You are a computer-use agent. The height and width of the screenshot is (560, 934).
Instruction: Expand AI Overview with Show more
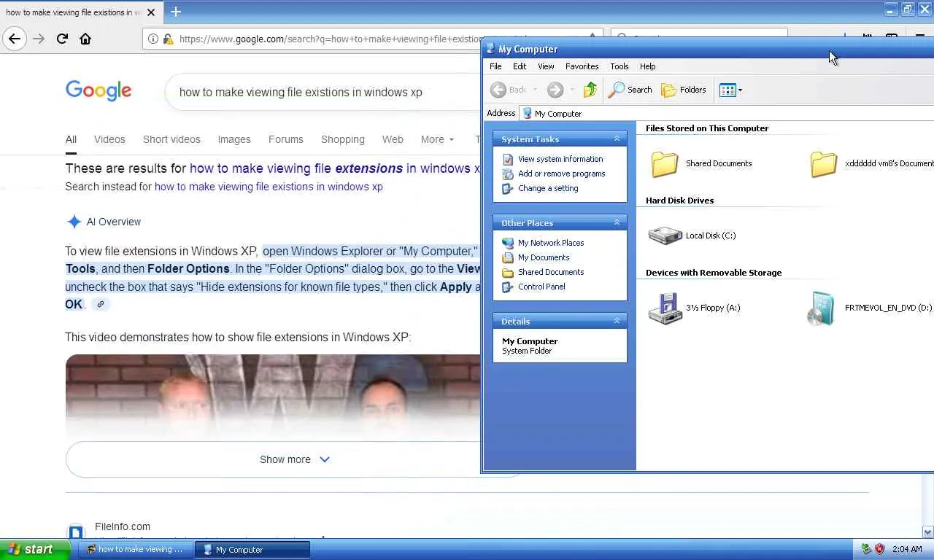[x=295, y=459]
